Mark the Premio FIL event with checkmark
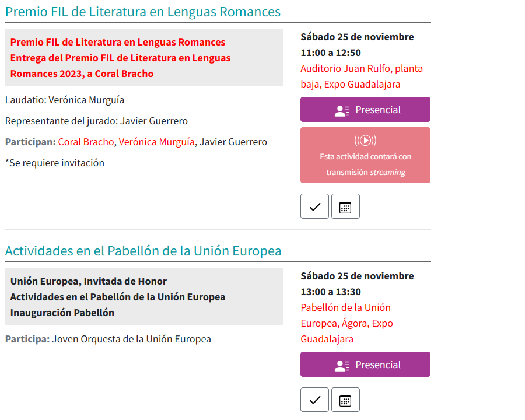The image size is (525, 420). tap(314, 206)
